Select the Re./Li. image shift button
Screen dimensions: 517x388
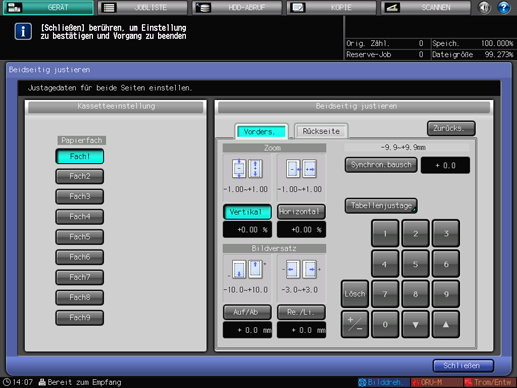301,312
